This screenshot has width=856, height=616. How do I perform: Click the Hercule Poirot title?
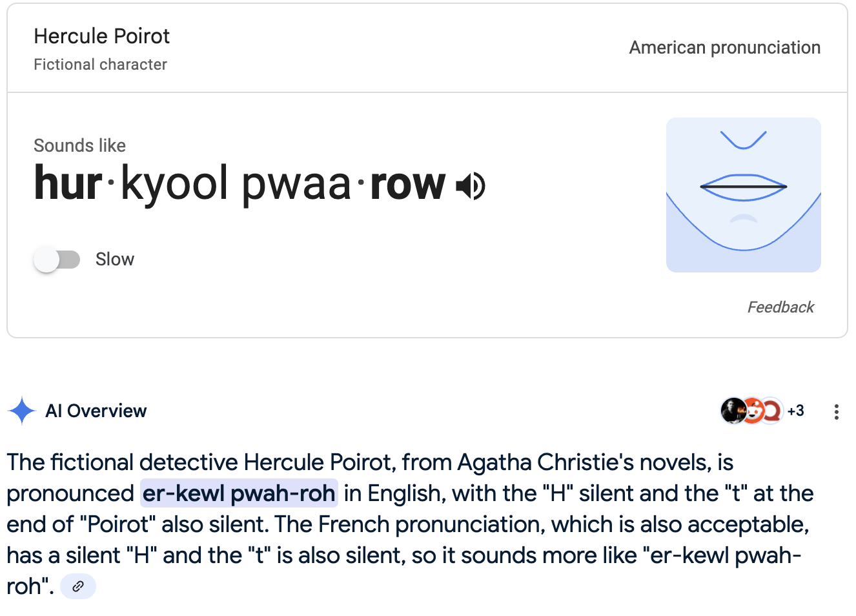pos(102,36)
